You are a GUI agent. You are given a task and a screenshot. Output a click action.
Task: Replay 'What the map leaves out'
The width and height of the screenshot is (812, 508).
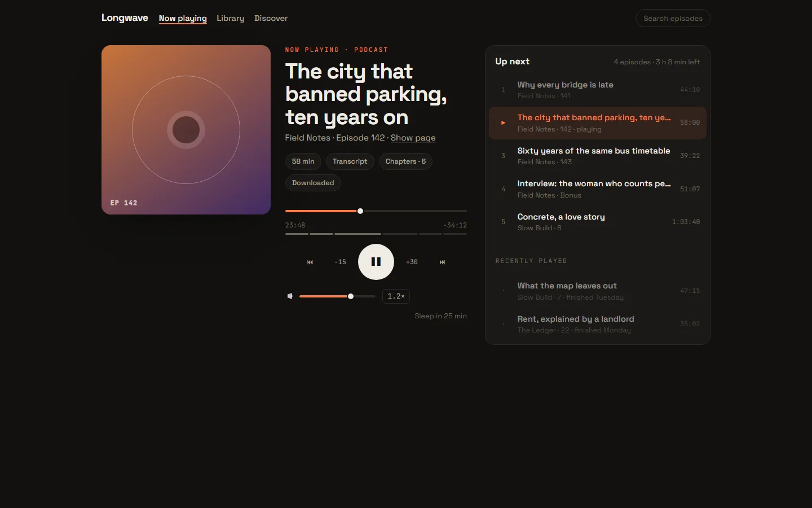click(x=598, y=291)
